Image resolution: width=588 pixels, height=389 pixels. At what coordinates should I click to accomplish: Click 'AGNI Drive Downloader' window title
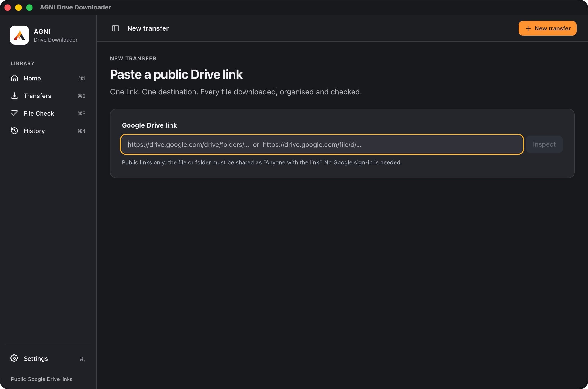tap(75, 7)
